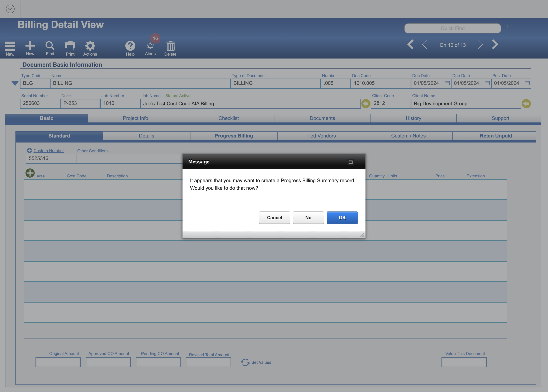This screenshot has width=548, height=392.
Task: Click the Original Amount field
Action: [58, 362]
